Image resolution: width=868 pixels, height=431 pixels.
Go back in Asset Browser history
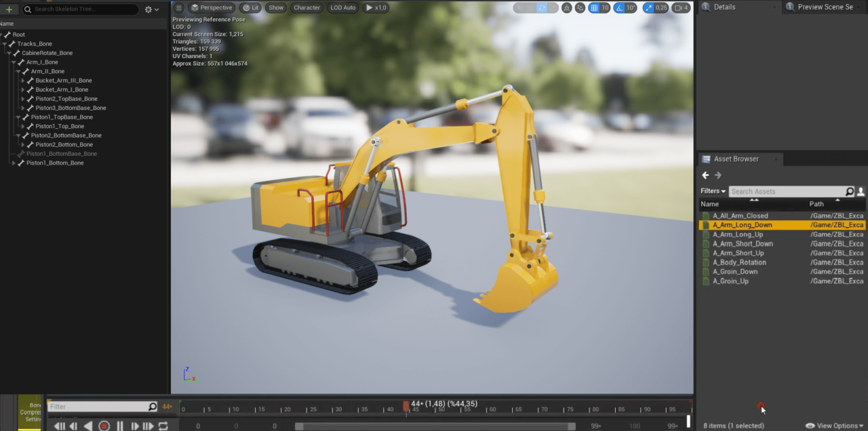705,176
